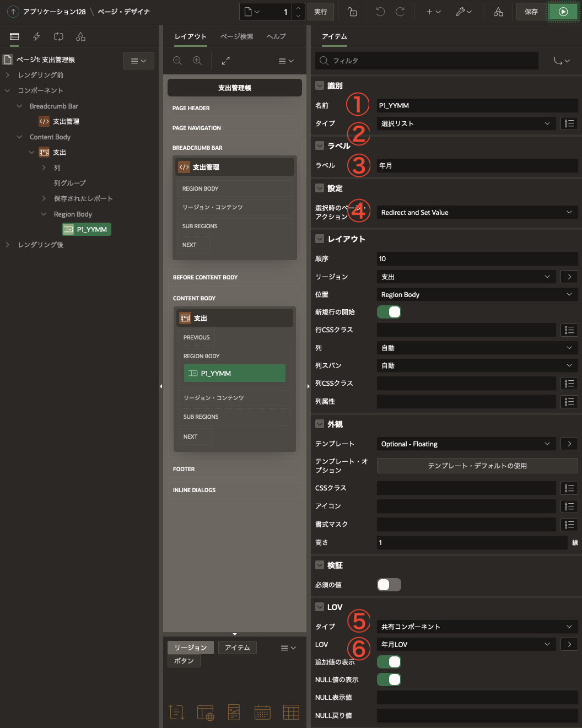Open Shared Components tab in left pane
This screenshot has height=728, width=582.
pyautogui.click(x=80, y=36)
